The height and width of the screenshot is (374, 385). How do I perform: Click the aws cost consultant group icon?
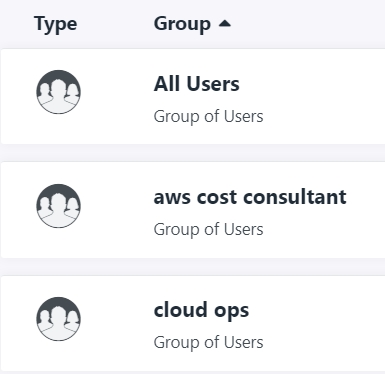coord(58,206)
